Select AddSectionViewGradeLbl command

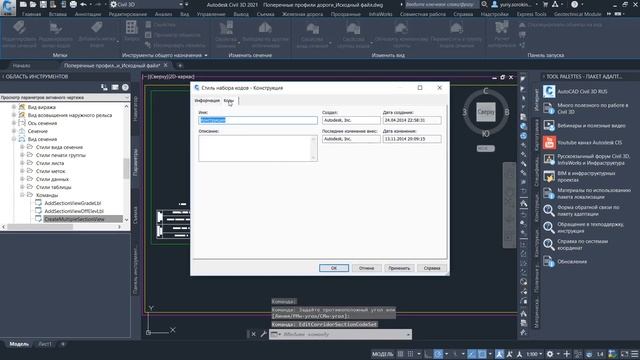[x=73, y=203]
